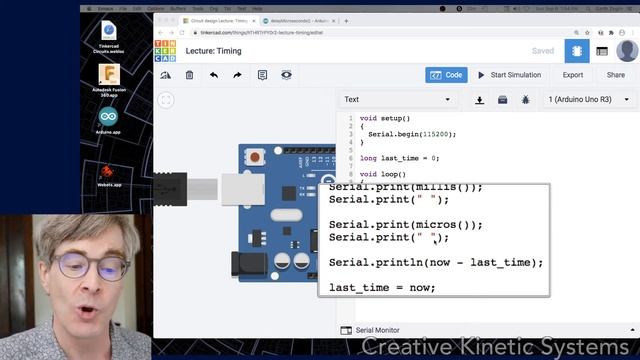The width and height of the screenshot is (640, 360).
Task: Open user profile avatar
Action: [x=627, y=51]
